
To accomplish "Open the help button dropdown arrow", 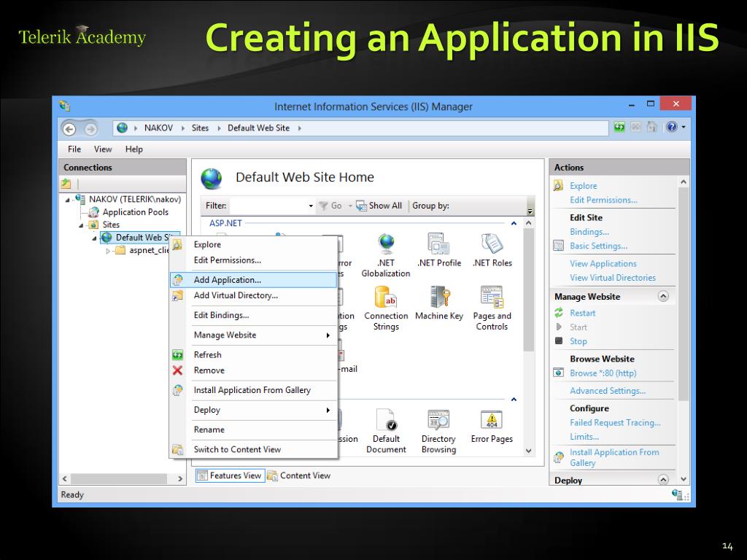I will pyautogui.click(x=684, y=127).
